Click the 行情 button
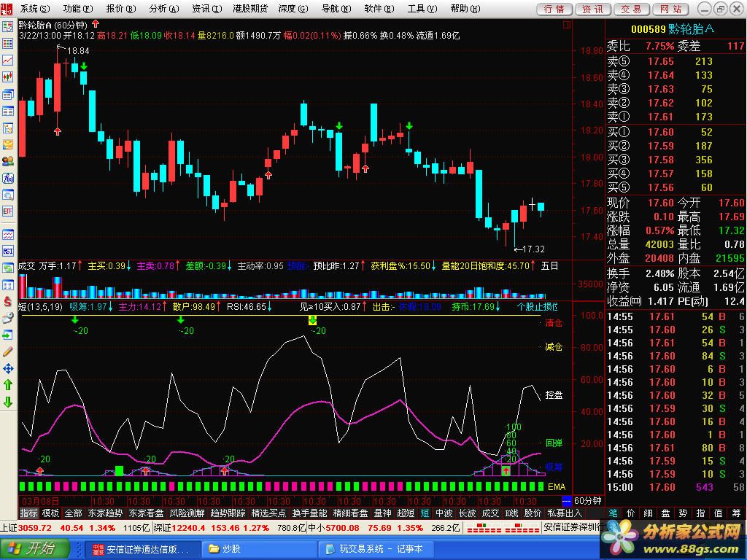 [554, 9]
